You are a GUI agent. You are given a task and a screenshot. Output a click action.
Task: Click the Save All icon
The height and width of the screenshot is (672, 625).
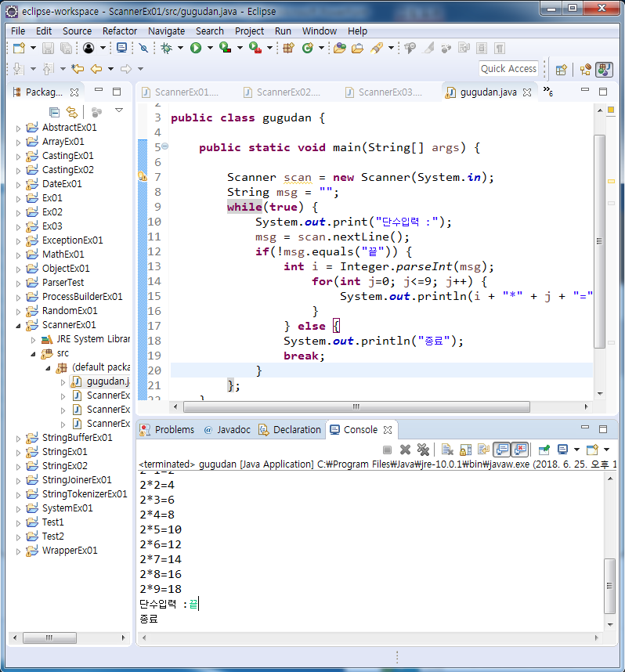[66, 48]
